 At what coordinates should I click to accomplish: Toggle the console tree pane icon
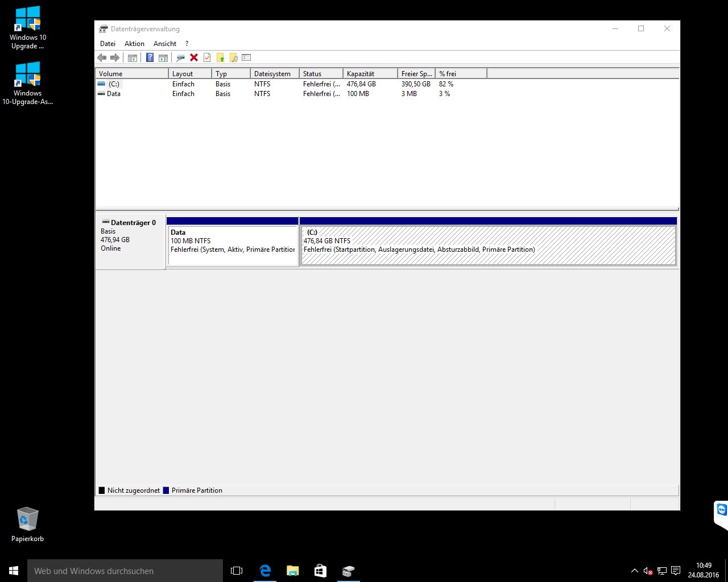click(x=133, y=57)
